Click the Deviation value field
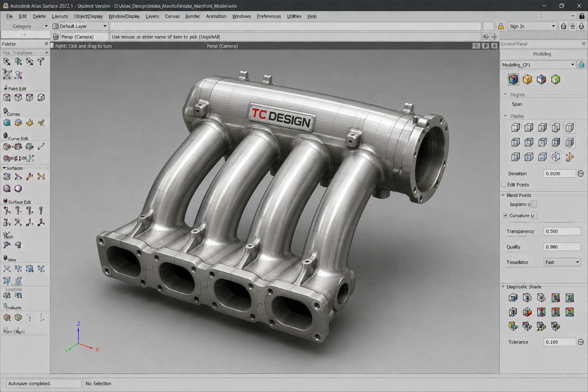 click(559, 173)
